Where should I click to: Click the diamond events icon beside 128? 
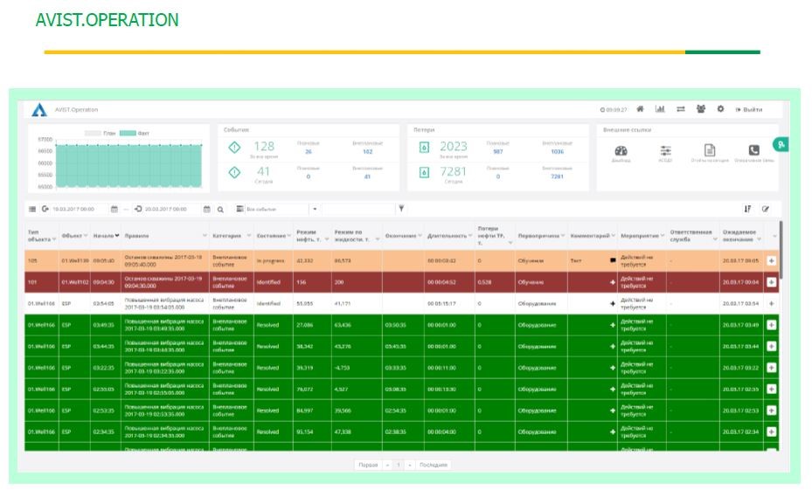pos(234,148)
